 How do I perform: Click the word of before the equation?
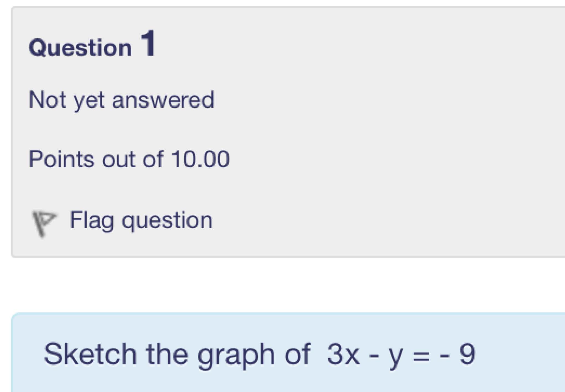coord(298,354)
